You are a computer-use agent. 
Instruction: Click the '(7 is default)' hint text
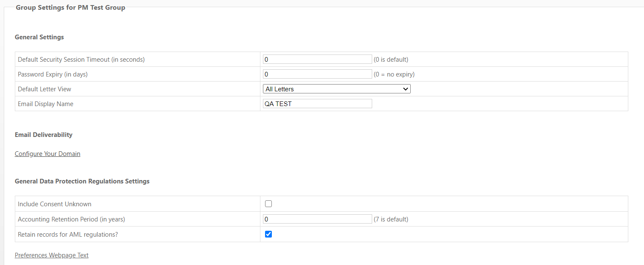391,219
